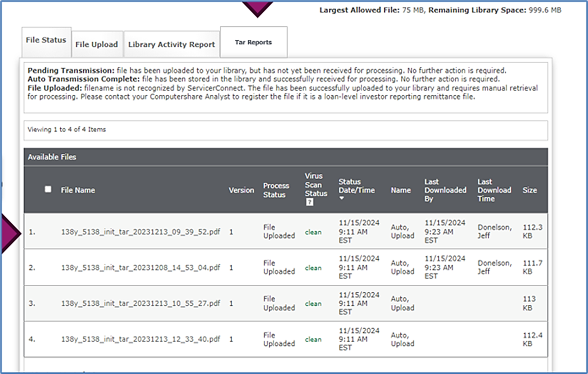This screenshot has width=588, height=374.
Task: Download file 138y_5138_init_tar_20231213_10_55_27.pdf
Action: tap(141, 303)
